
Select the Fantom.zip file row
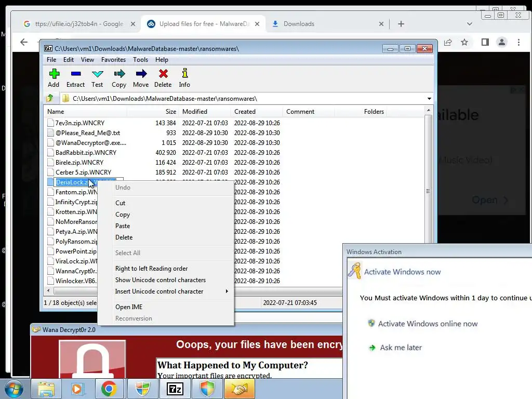(x=72, y=192)
